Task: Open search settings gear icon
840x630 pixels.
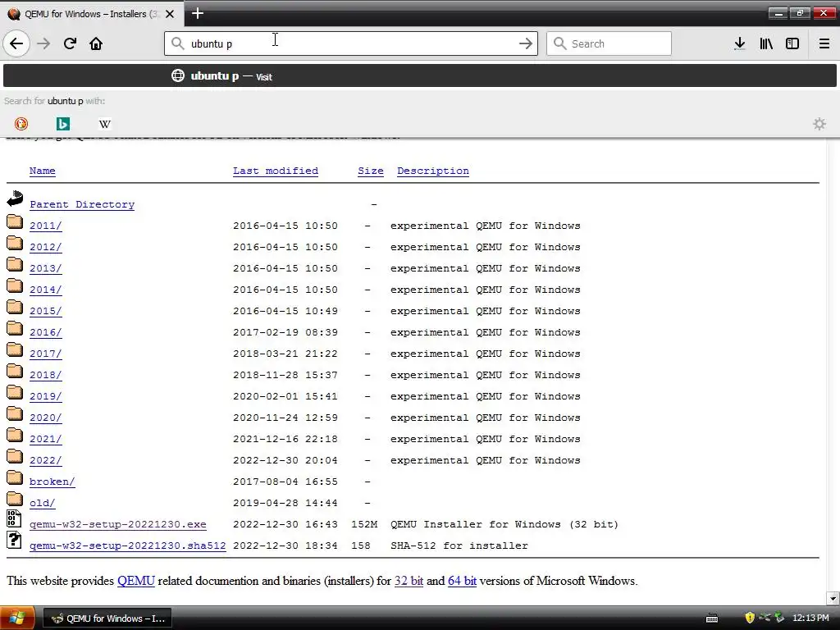Action: pos(819,124)
